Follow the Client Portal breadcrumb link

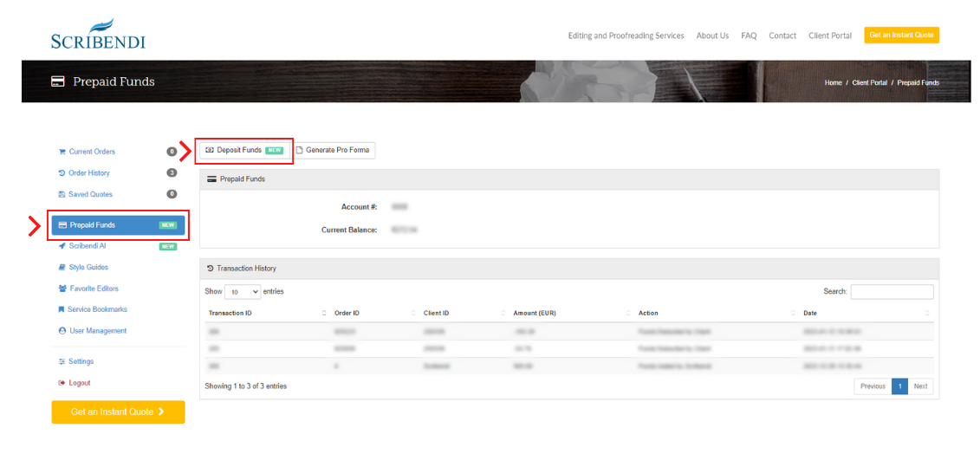[869, 82]
